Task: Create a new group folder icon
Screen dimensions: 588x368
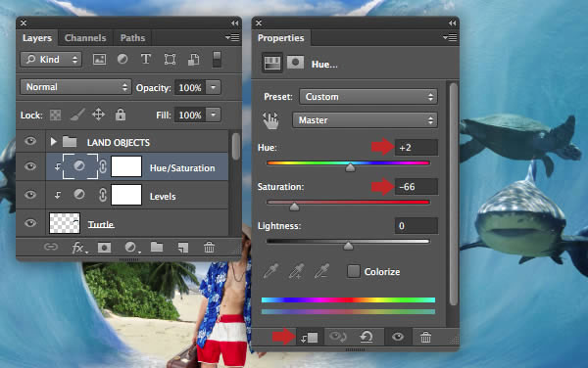Action: pyautogui.click(x=157, y=247)
